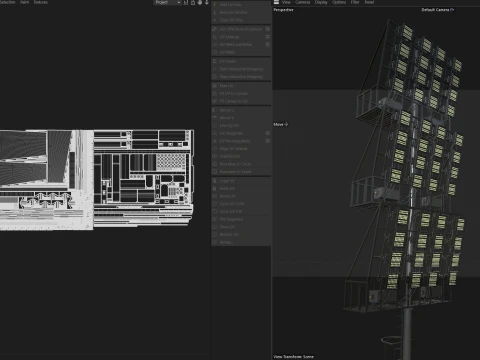This screenshot has height=360, width=480.
Task: Click the UV Straighten icon
Action: pyautogui.click(x=215, y=133)
